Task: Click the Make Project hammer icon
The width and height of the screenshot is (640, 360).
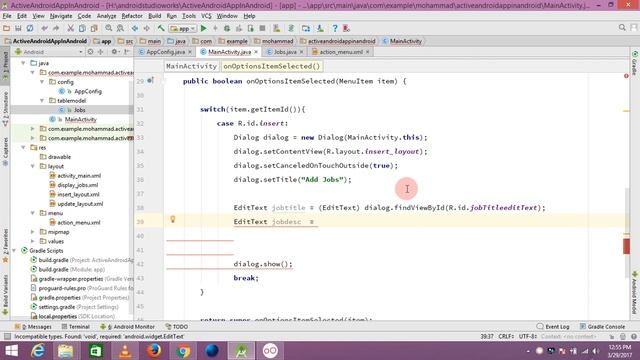Action: [161, 28]
